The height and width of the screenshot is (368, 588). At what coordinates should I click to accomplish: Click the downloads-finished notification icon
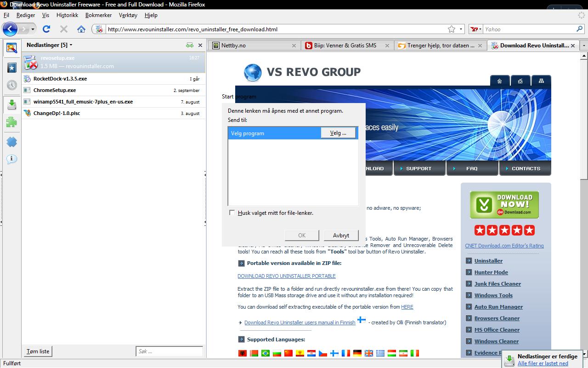[x=509, y=360]
